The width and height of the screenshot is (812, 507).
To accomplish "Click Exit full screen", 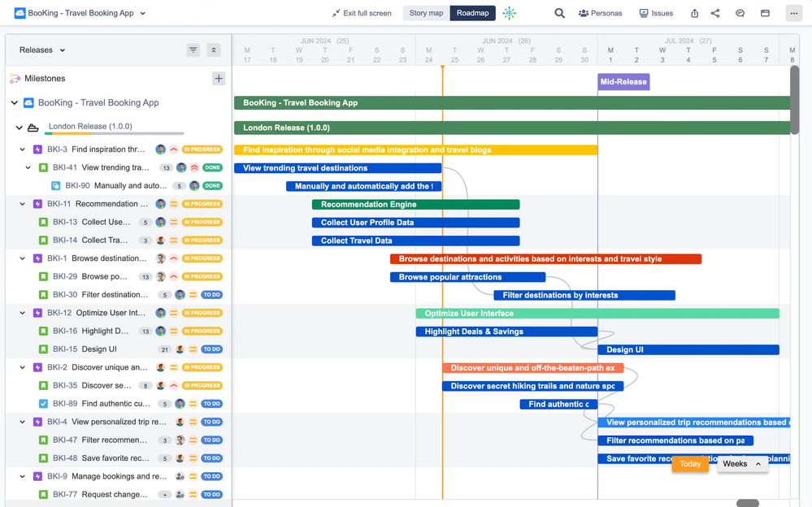I will (361, 13).
